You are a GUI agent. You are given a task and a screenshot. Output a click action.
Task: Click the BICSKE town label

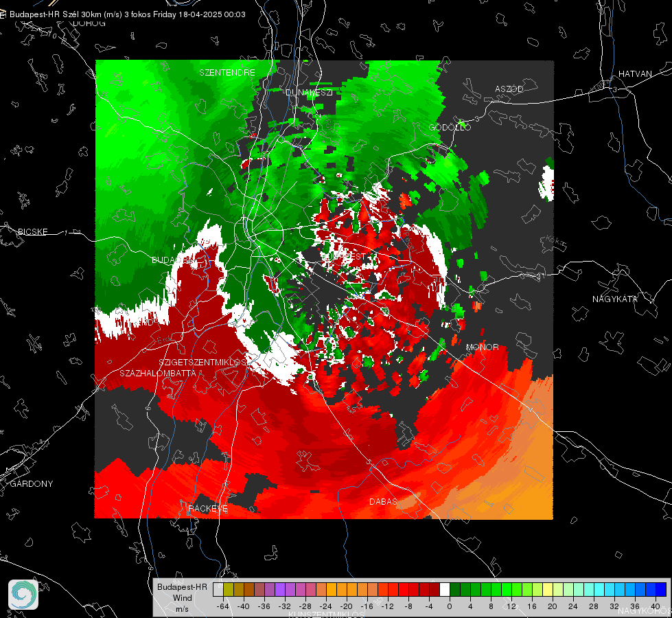pos(32,231)
